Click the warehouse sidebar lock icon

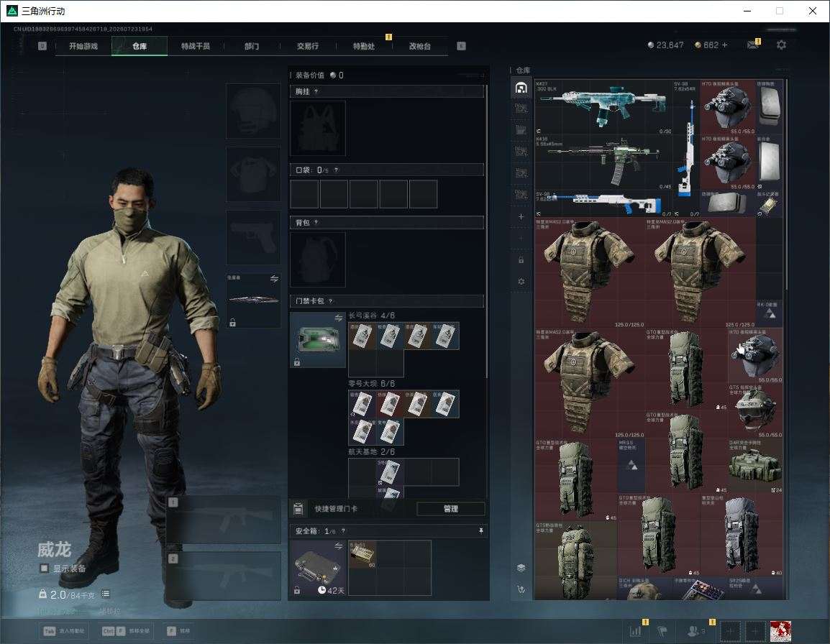pyautogui.click(x=521, y=259)
